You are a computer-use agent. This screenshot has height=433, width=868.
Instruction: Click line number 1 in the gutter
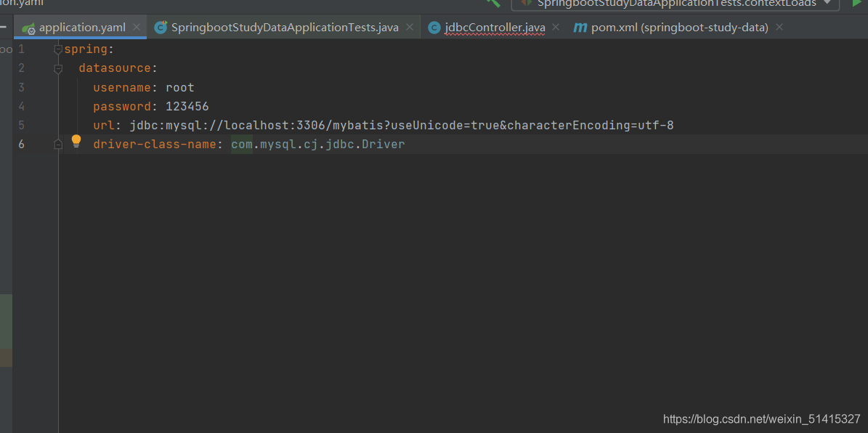[x=21, y=49]
